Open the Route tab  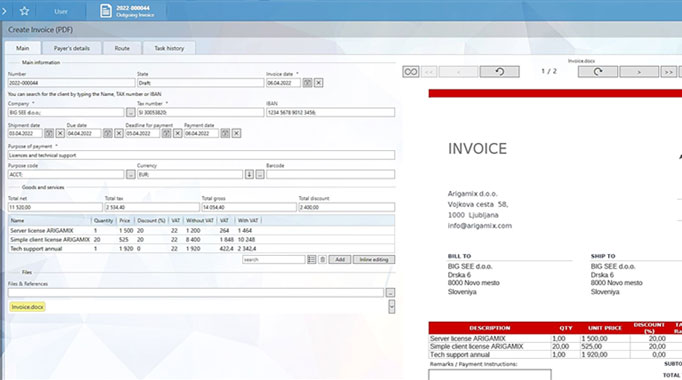pos(122,48)
